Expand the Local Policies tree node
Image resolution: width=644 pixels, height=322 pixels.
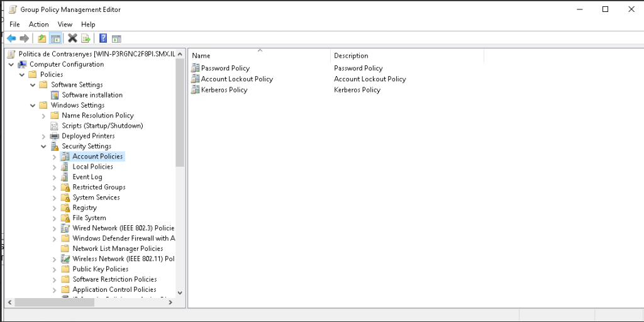pyautogui.click(x=54, y=167)
